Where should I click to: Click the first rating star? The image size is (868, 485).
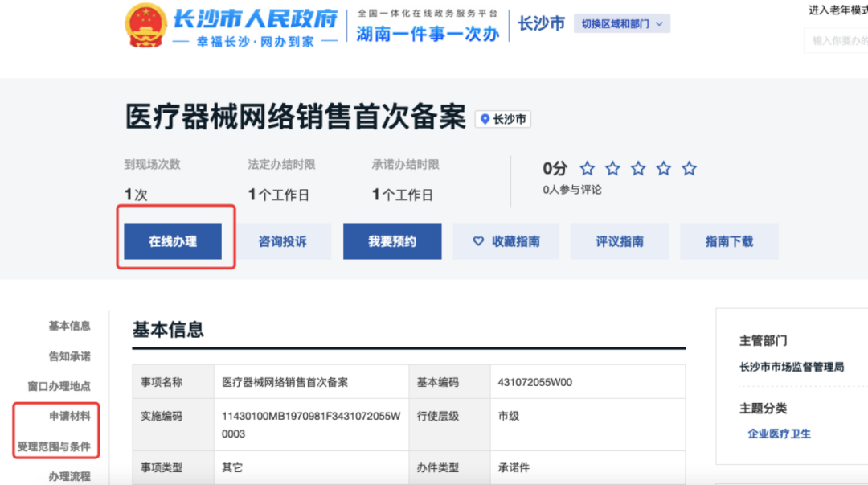(x=587, y=168)
